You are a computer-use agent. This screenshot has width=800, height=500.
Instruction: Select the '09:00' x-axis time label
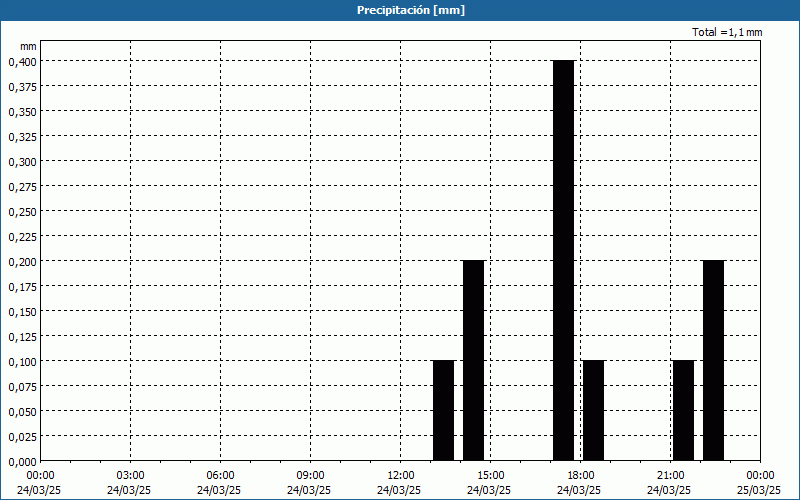[310, 476]
